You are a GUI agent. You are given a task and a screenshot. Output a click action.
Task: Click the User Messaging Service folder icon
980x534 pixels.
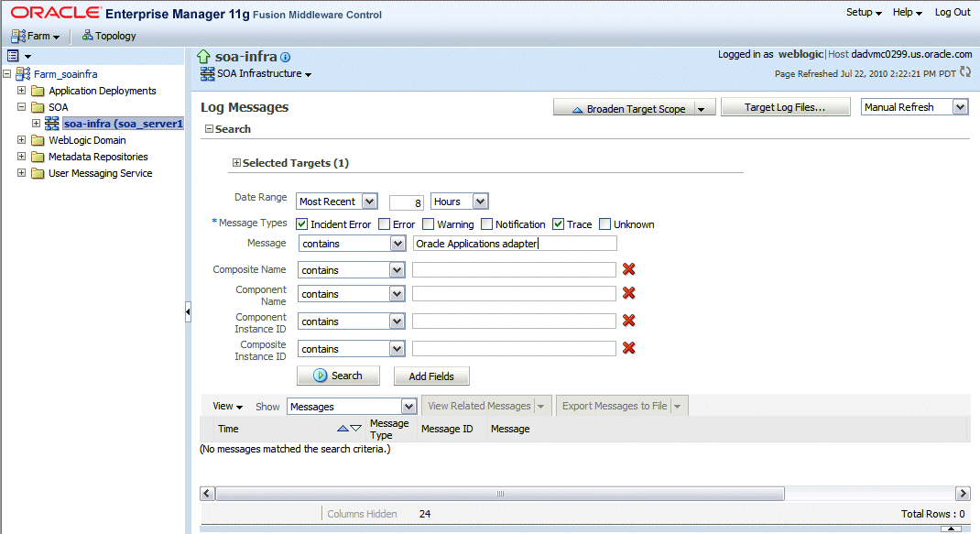pos(38,173)
